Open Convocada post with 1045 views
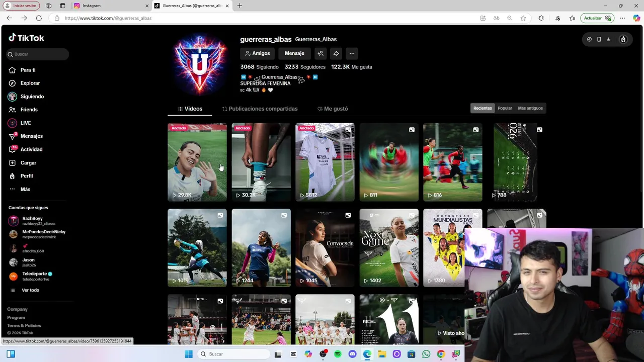 (x=325, y=248)
